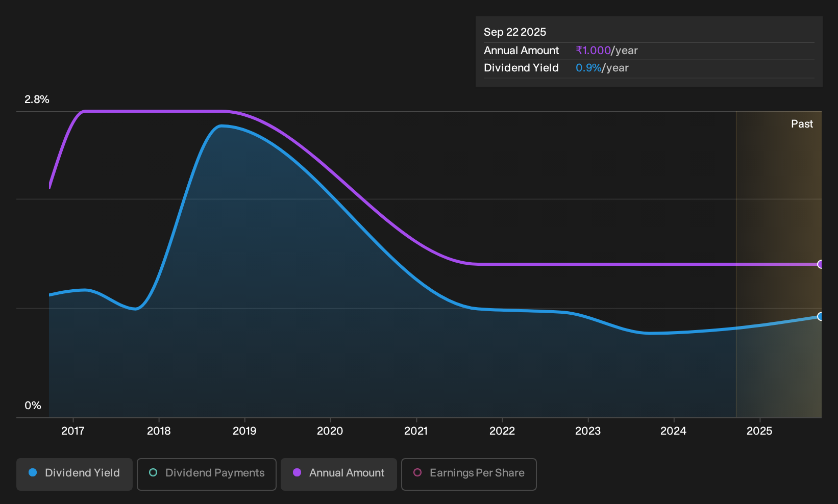Click the 2023 x-axis label

[588, 431]
